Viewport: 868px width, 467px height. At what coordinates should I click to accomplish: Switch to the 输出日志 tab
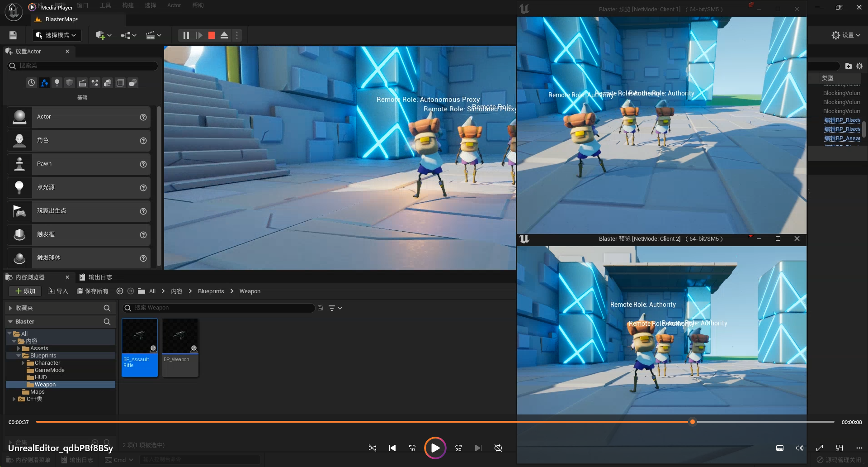click(x=96, y=277)
